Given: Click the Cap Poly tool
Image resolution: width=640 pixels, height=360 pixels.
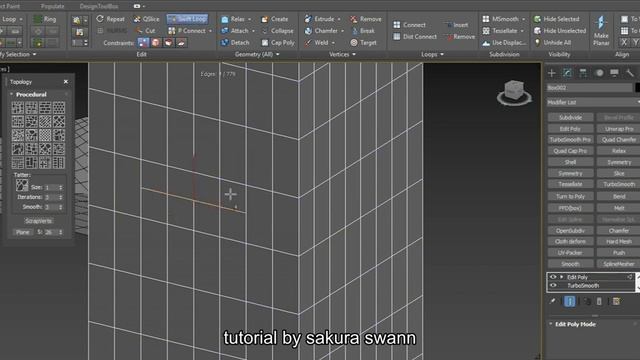Looking at the screenshot, I should pos(278,42).
